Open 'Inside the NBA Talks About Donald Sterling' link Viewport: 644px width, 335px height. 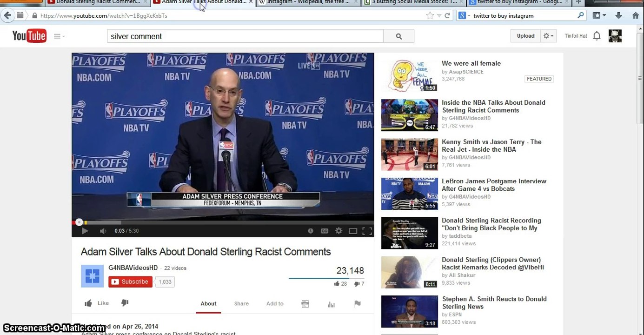click(493, 107)
